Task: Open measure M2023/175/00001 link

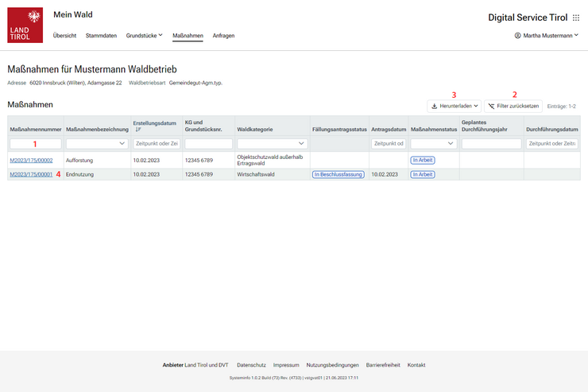Action: click(x=31, y=174)
